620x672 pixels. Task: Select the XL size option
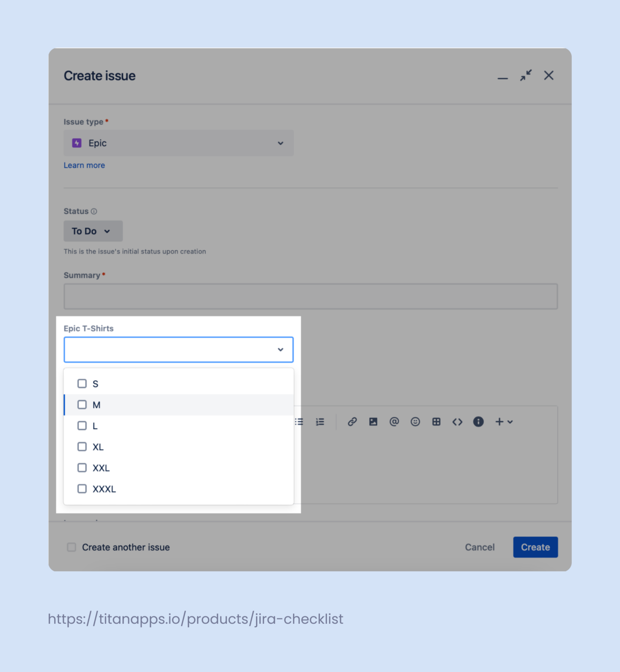pyautogui.click(x=82, y=447)
